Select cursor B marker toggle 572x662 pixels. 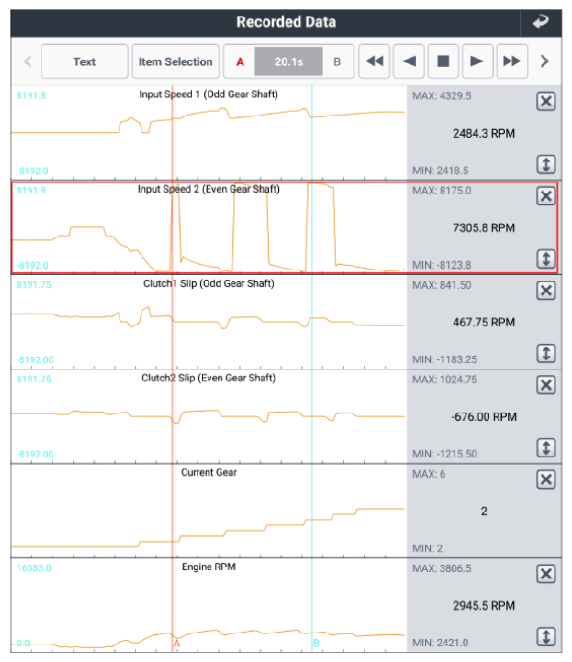337,62
